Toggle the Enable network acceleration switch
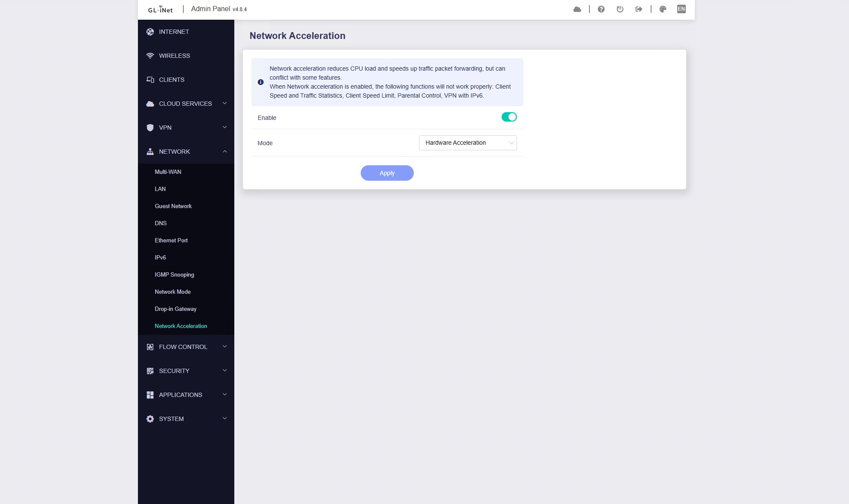The height and width of the screenshot is (504, 849). coord(509,117)
